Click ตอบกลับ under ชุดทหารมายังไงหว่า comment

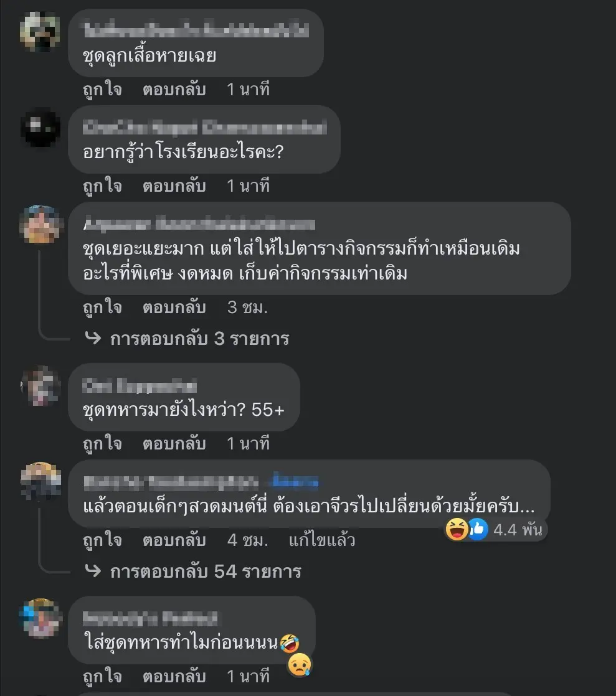pyautogui.click(x=174, y=443)
